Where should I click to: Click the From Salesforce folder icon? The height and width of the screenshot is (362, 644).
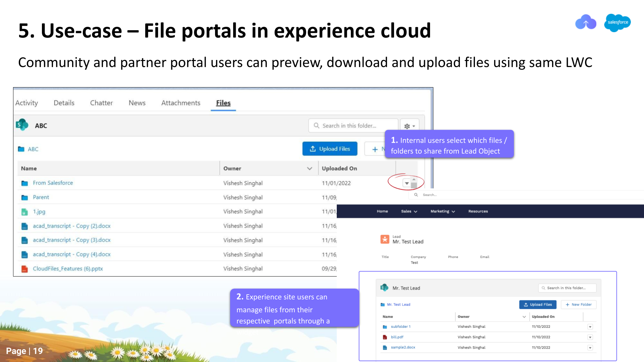tap(24, 183)
